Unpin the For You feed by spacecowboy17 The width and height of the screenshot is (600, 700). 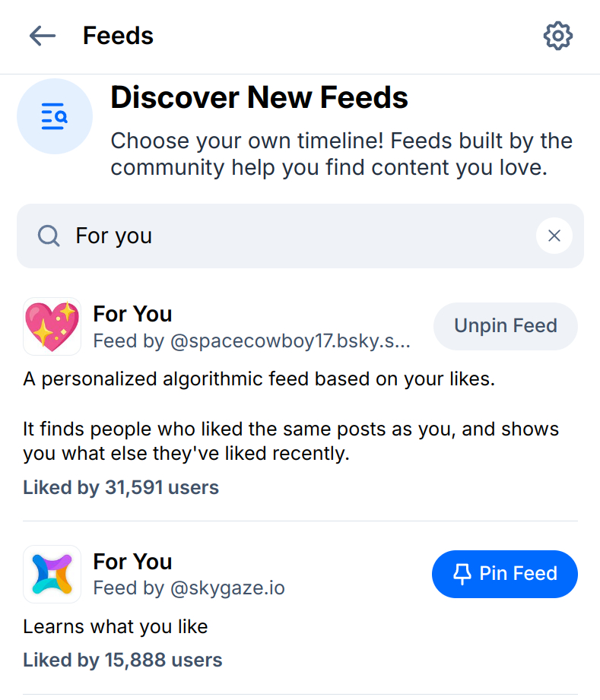(505, 326)
